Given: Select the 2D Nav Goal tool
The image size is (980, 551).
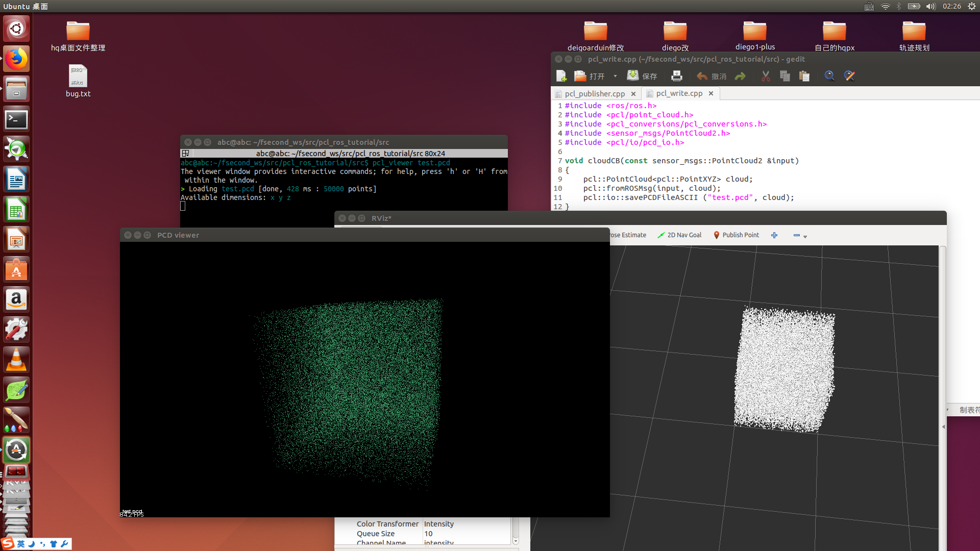Looking at the screenshot, I should click(679, 235).
